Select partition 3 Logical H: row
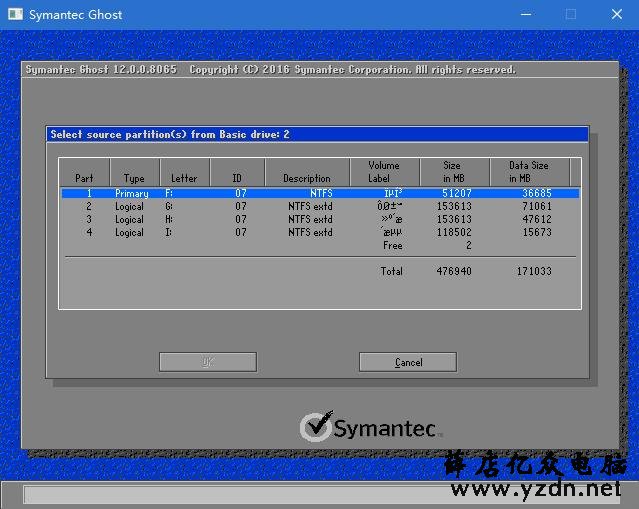 tap(320, 219)
